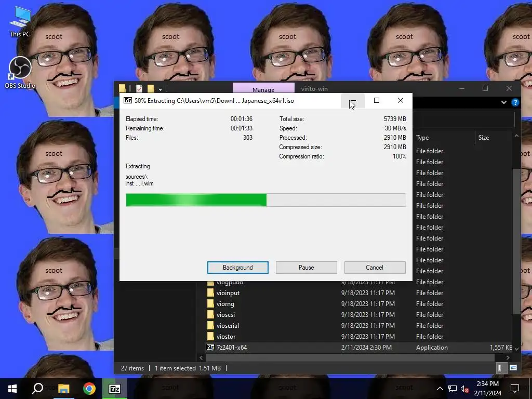Open File Explorer Help icon
Image resolution: width=532 pixels, height=399 pixels.
click(x=515, y=102)
